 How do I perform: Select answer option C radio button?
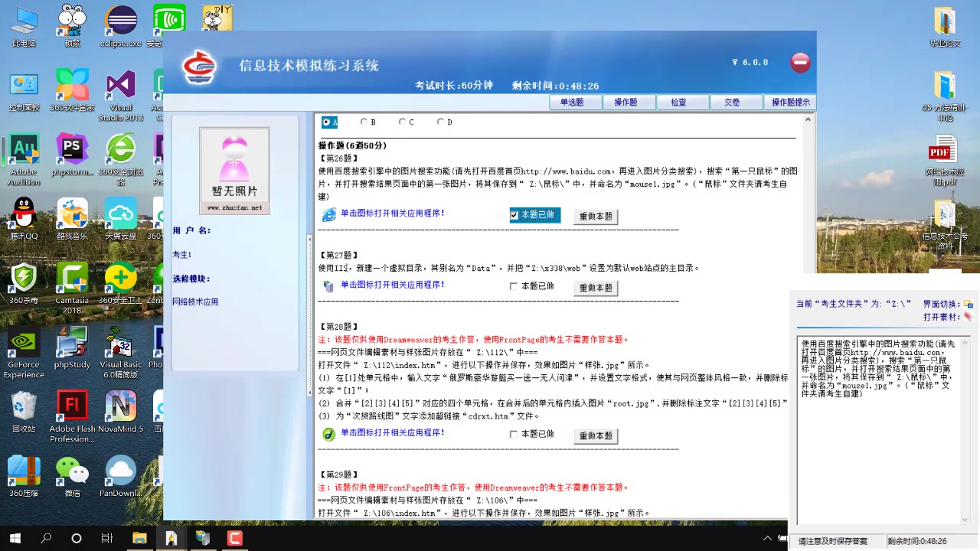[x=402, y=122]
